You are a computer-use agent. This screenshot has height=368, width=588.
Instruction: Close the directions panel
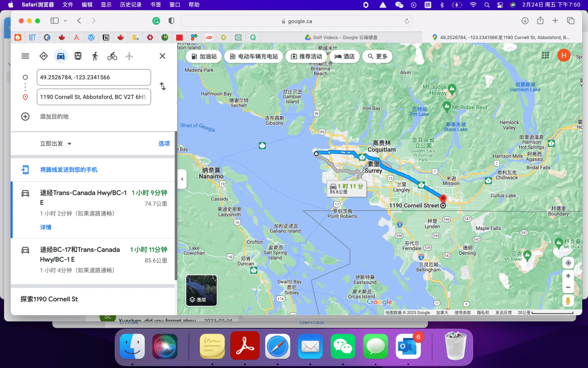pyautogui.click(x=163, y=56)
